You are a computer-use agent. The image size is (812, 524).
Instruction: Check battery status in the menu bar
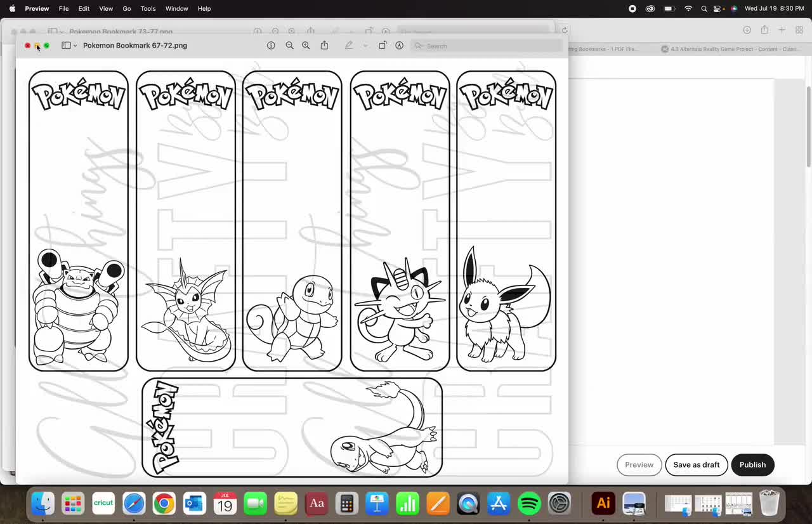[669, 8]
